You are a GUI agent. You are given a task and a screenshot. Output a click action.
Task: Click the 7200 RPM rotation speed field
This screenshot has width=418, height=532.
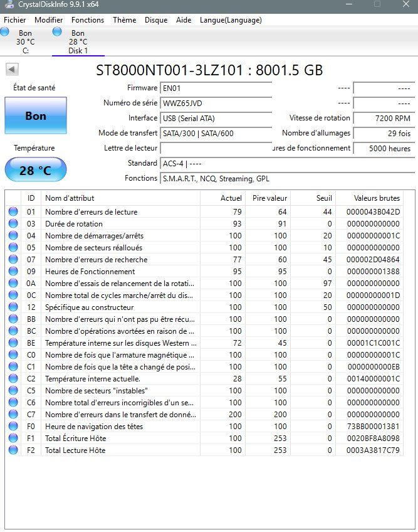pos(384,119)
